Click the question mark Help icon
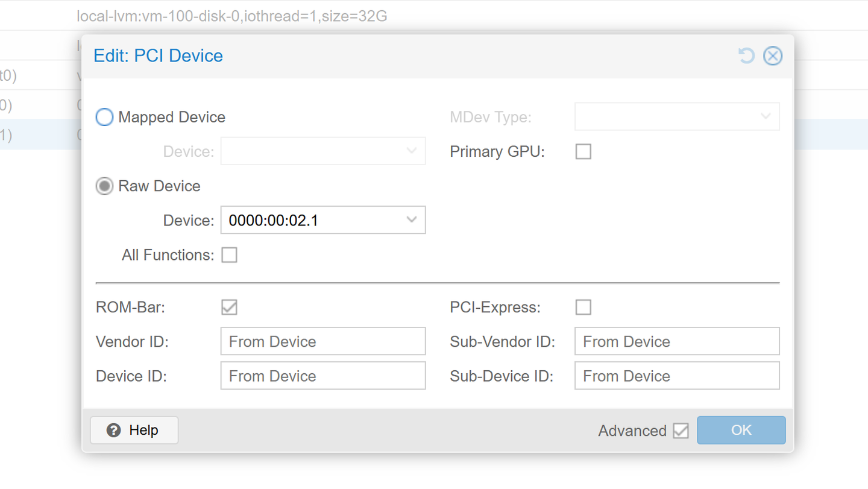Image resolution: width=868 pixels, height=489 pixels. tap(113, 430)
